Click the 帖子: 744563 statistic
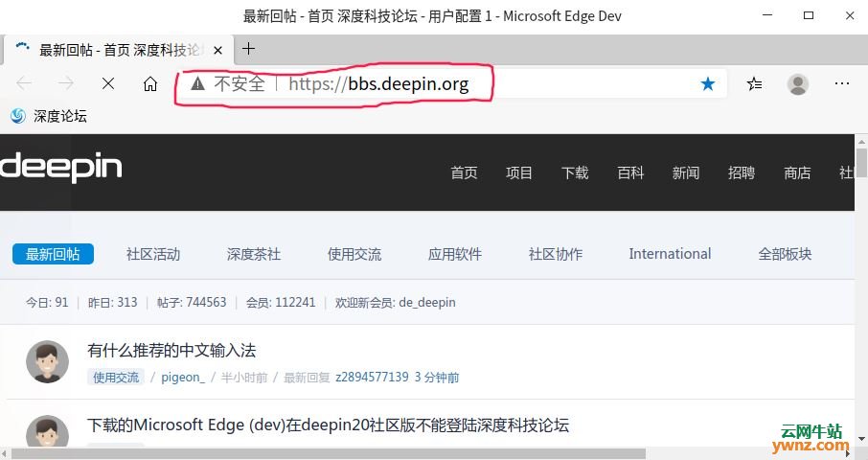868x460 pixels. click(192, 302)
